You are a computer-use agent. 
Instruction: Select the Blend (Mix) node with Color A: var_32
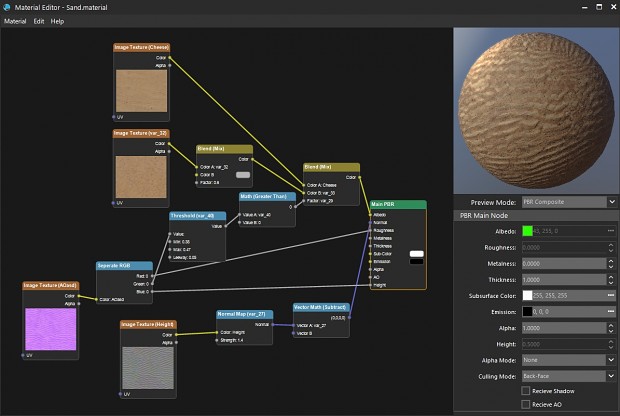coord(225,149)
